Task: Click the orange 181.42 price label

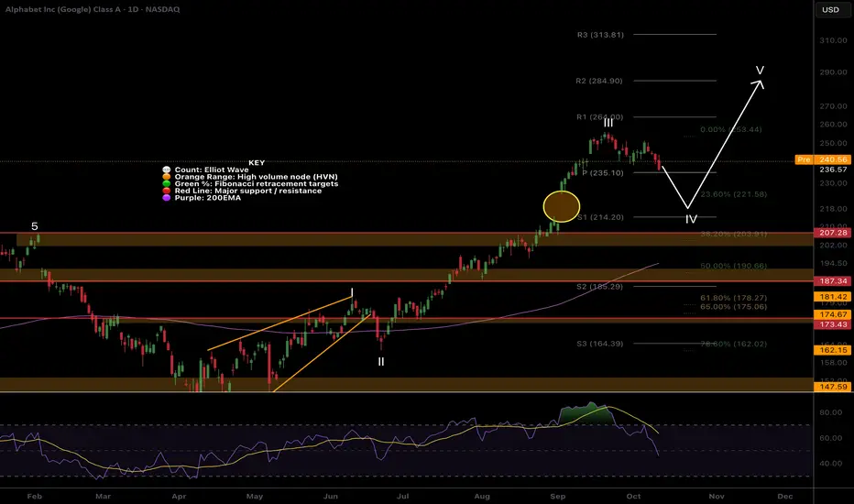Action: [x=833, y=297]
